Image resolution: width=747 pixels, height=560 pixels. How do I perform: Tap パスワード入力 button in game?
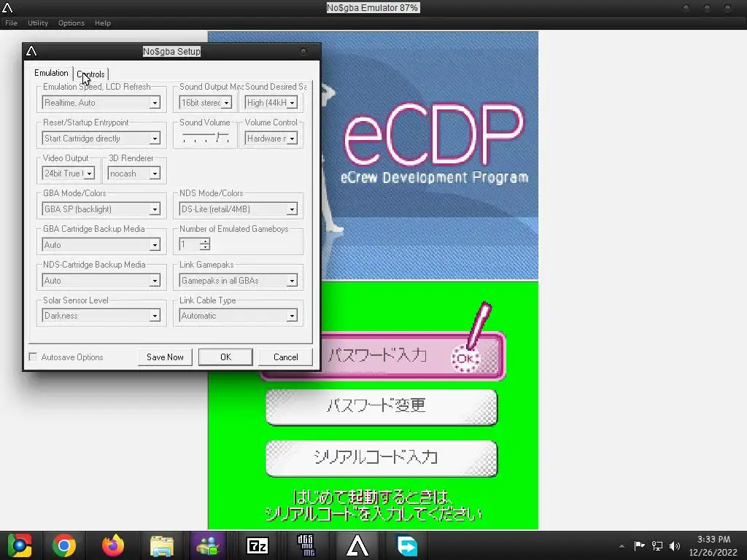pos(383,356)
